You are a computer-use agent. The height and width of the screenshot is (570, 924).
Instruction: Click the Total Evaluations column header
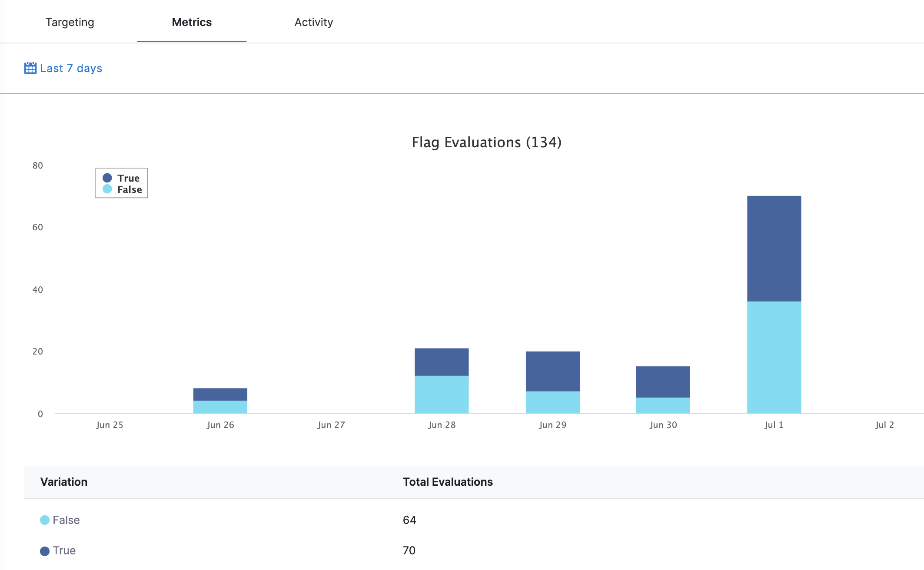point(448,482)
